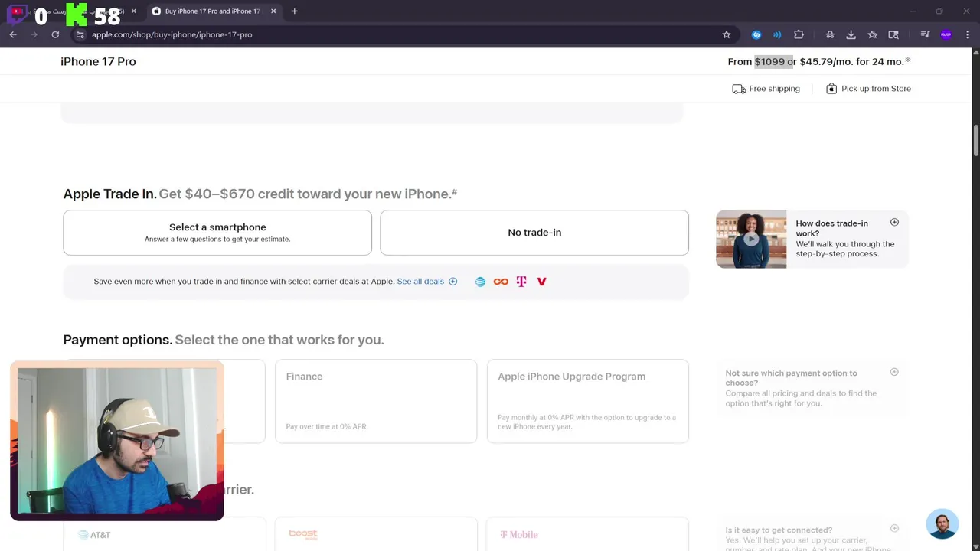Open a new browser tab

[x=294, y=11]
